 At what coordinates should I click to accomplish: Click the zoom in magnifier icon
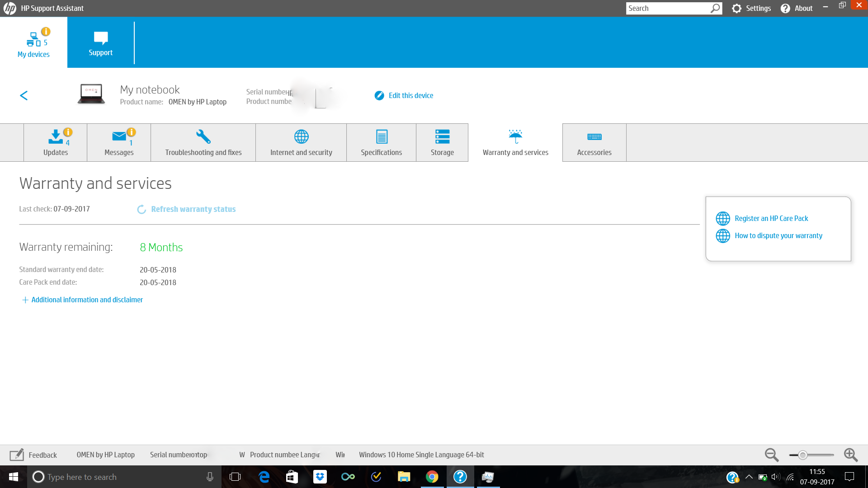tap(850, 455)
